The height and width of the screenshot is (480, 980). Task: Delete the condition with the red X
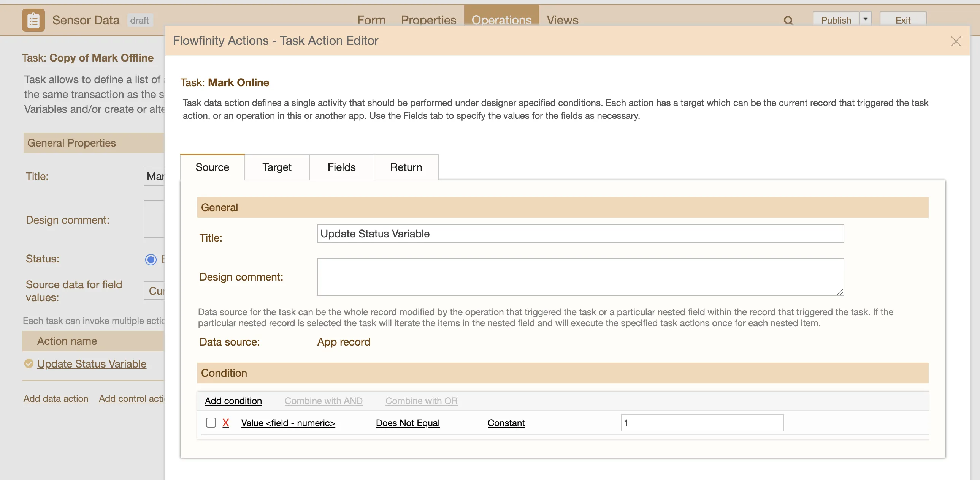[225, 423]
